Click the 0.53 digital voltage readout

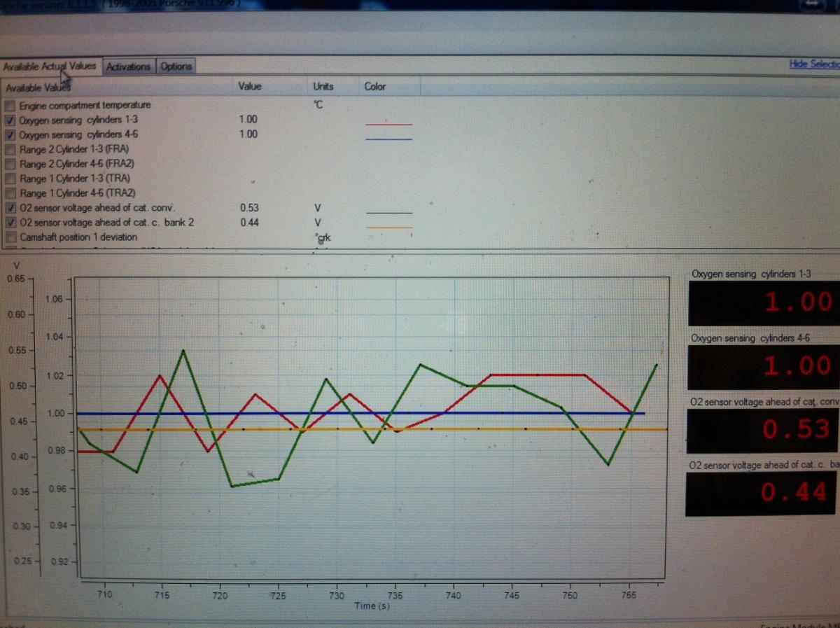coord(761,428)
